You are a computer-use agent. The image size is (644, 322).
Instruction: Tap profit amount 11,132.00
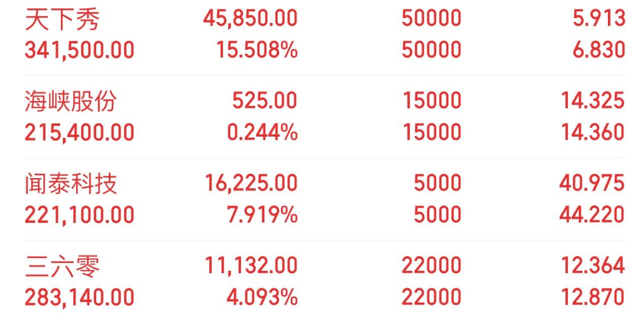[251, 266]
